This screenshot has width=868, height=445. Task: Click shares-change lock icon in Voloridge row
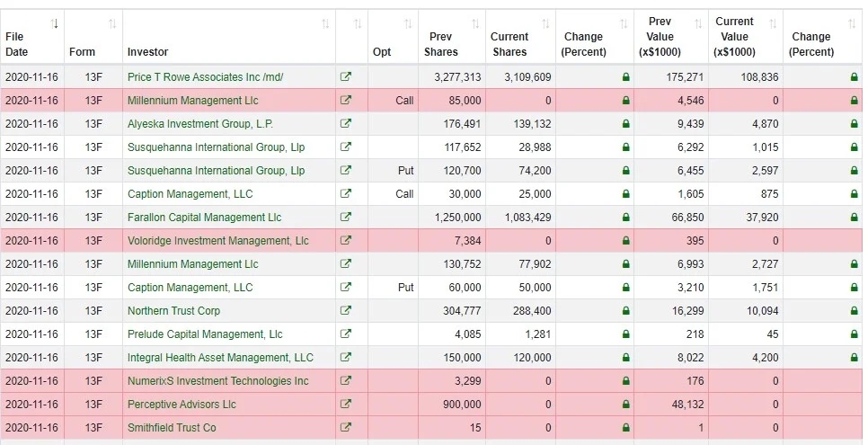pyautogui.click(x=625, y=241)
